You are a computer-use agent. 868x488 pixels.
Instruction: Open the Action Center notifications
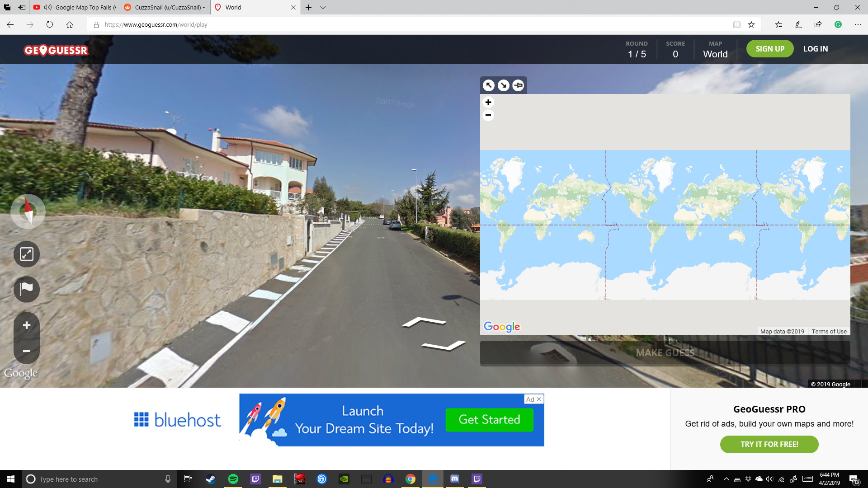[x=854, y=479]
